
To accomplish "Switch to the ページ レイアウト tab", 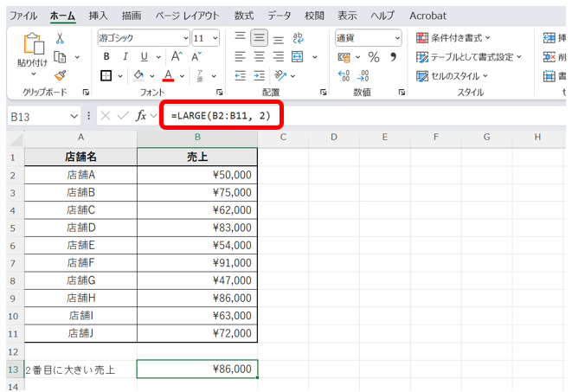I will (x=187, y=16).
